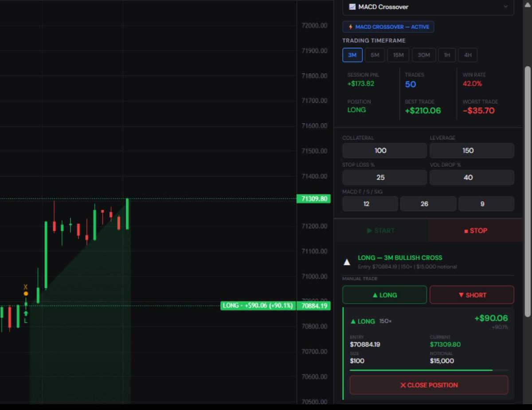Click the win rate 42.0% value
This screenshot has width=532, height=410.
pyautogui.click(x=473, y=83)
